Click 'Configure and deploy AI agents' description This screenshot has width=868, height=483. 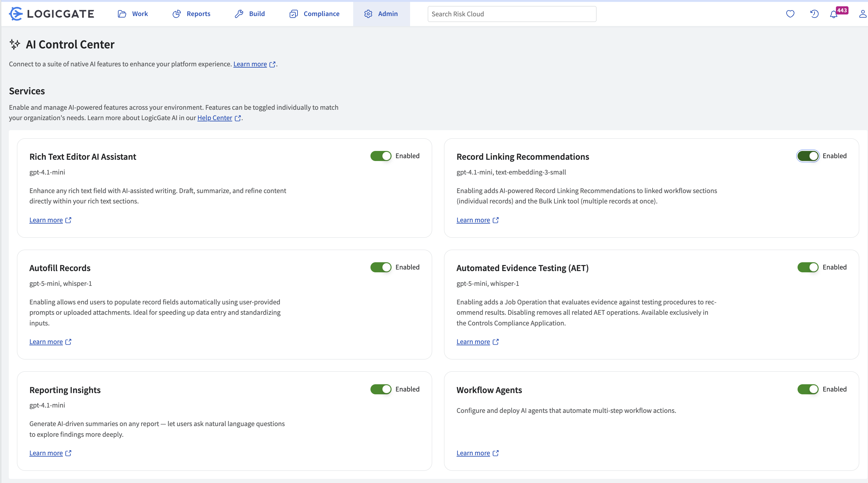point(566,411)
